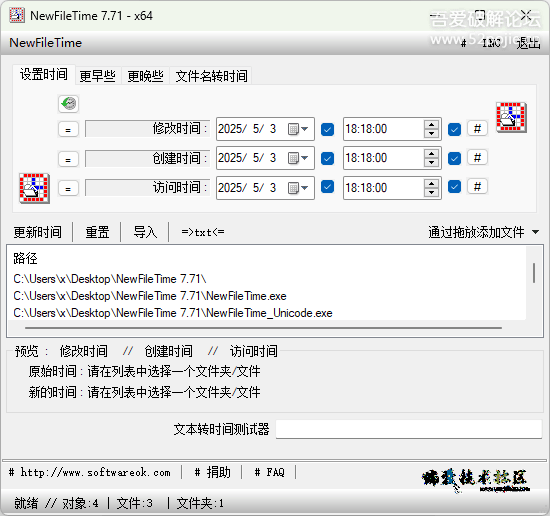Click the drag-and-drop file icon at left

[x=34, y=188]
